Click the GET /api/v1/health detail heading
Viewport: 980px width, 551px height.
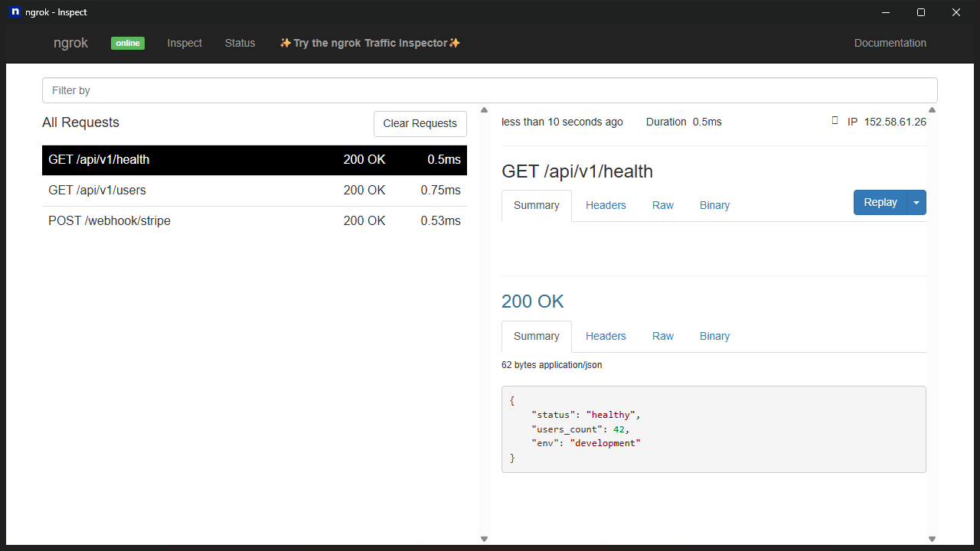click(x=577, y=171)
